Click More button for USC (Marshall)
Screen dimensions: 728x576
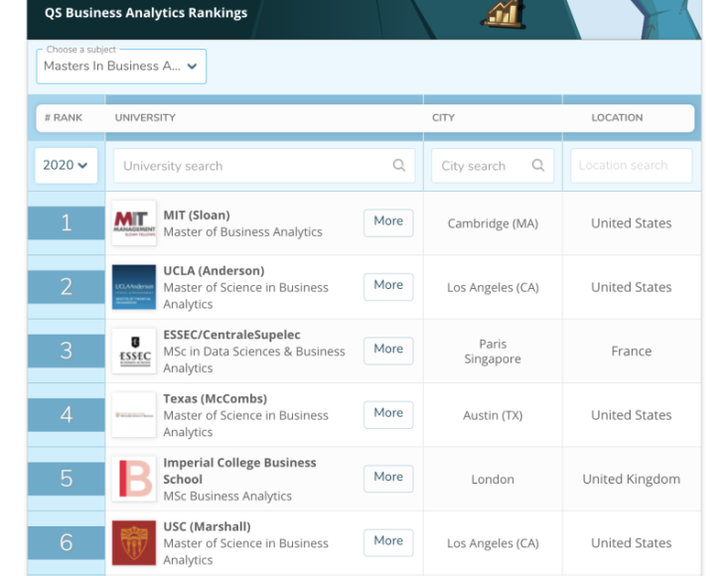point(388,542)
